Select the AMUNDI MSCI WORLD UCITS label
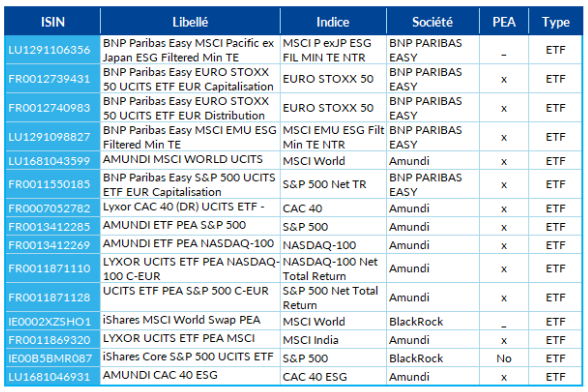The height and width of the screenshot is (392, 588). 183,159
